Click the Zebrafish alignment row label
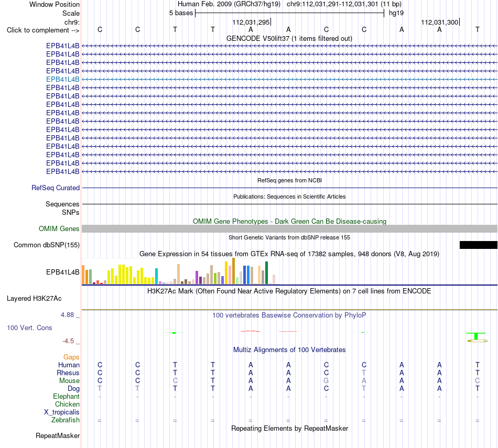 66,420
